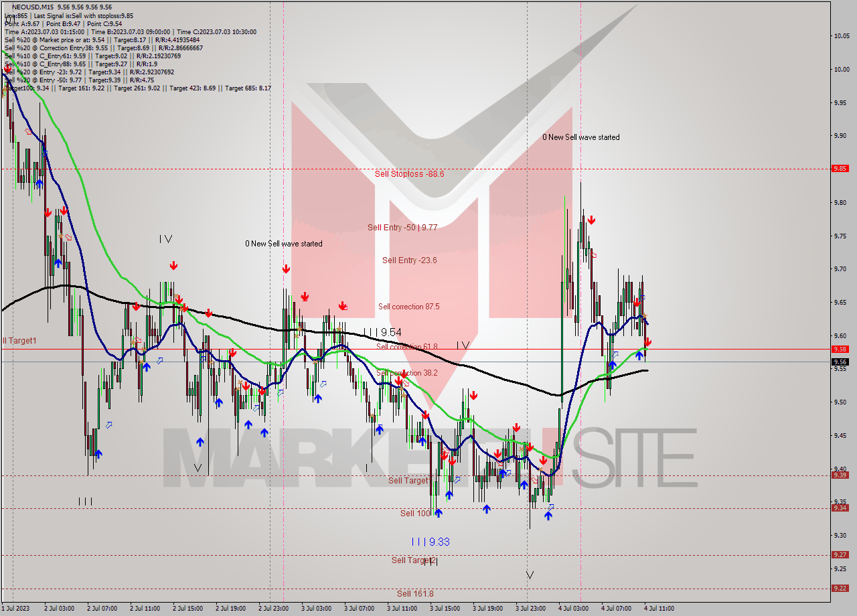Select the red 9.27 price tag
Image resolution: width=857 pixels, height=616 pixels.
[840, 554]
